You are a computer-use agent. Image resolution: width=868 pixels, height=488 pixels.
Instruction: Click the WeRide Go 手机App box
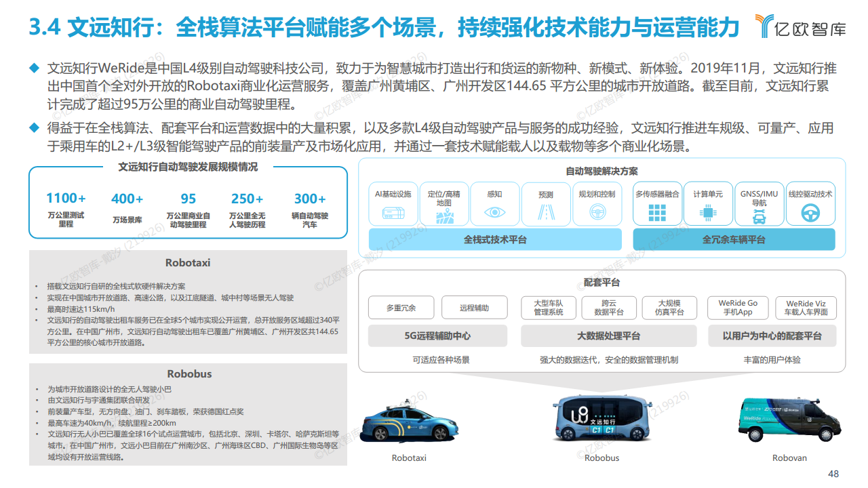[x=738, y=308]
